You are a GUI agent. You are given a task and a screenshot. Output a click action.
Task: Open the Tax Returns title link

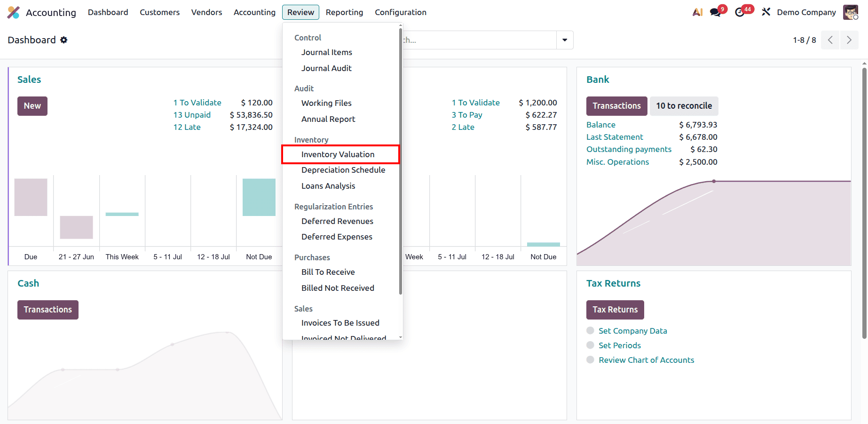coord(613,283)
